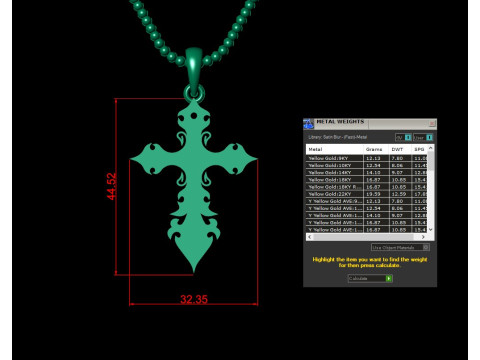The height and width of the screenshot is (360, 480).
Task: Click the DWT column header
Action: (x=400, y=149)
